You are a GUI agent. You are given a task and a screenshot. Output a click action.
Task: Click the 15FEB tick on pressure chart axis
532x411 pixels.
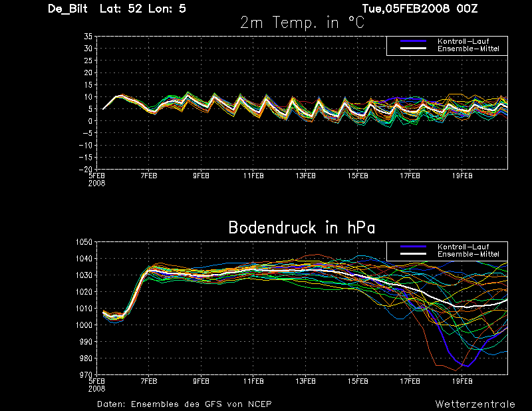pos(358,381)
